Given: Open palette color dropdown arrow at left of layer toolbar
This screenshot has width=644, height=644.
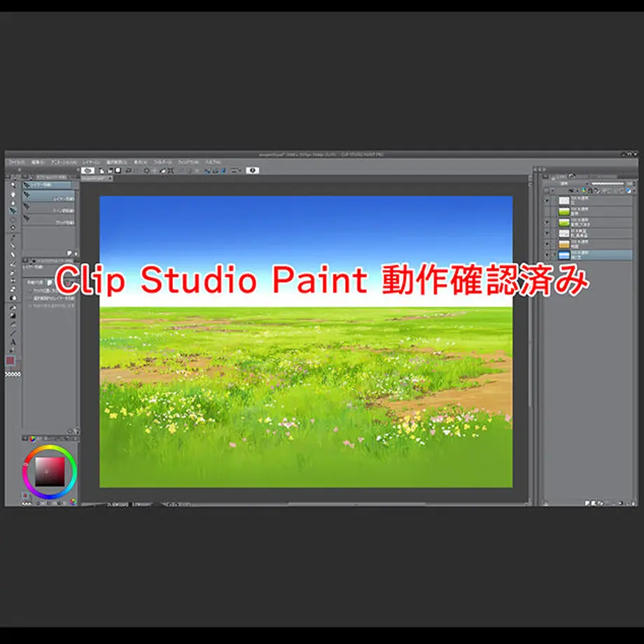Looking at the screenshot, I should [x=552, y=190].
